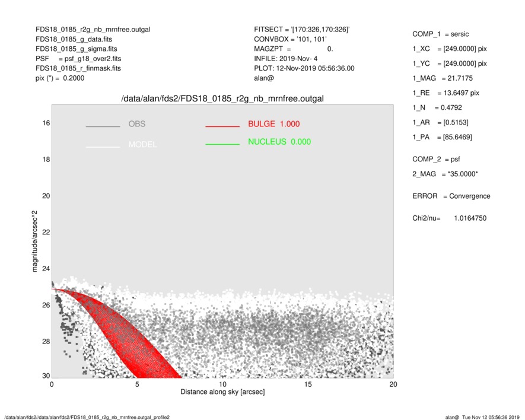This screenshot has height=420, width=525.
Task: Click the y-axis tick label 30
Action: (x=46, y=376)
